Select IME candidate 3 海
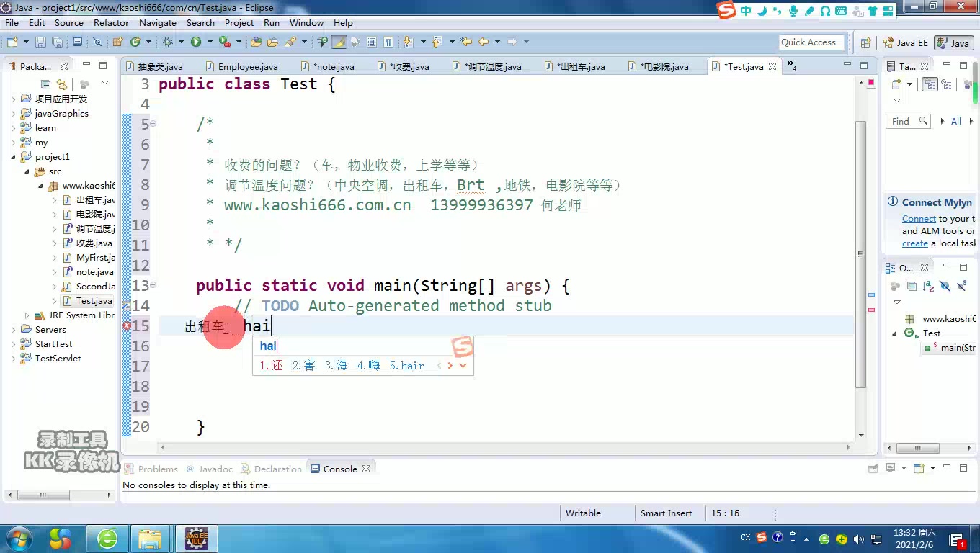The width and height of the screenshot is (980, 553). point(336,366)
